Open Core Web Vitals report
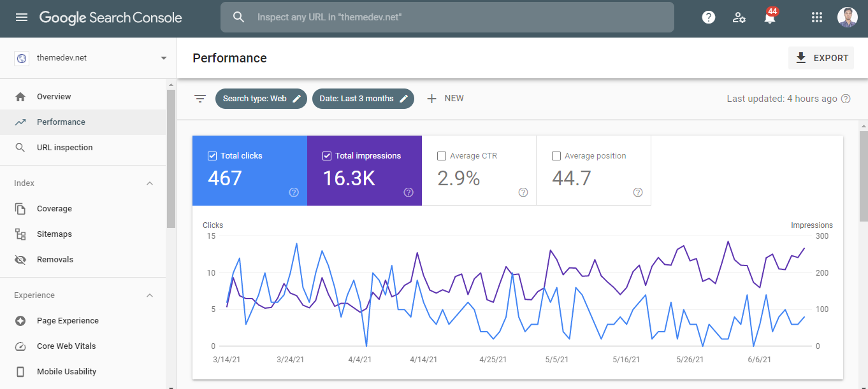The image size is (868, 389). click(83, 346)
